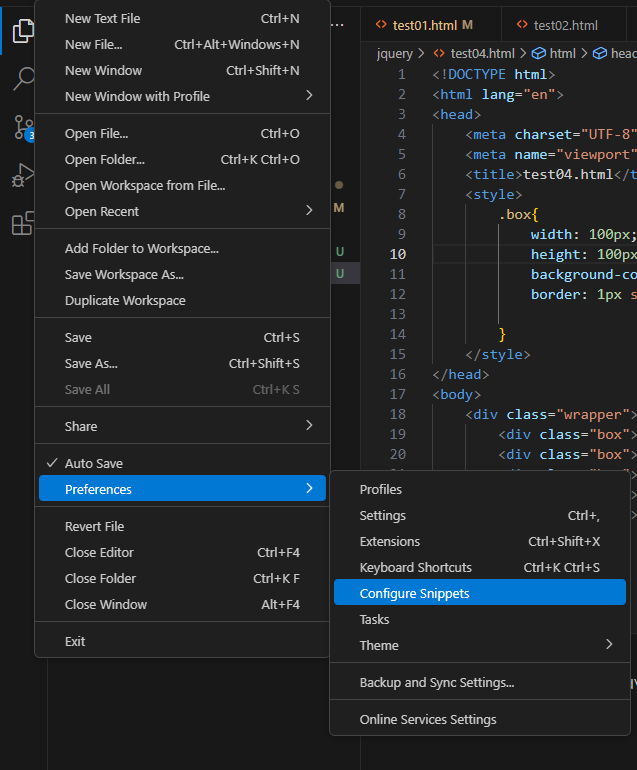The height and width of the screenshot is (770, 637).
Task: Open the Source Control view icon
Action: click(x=22, y=127)
